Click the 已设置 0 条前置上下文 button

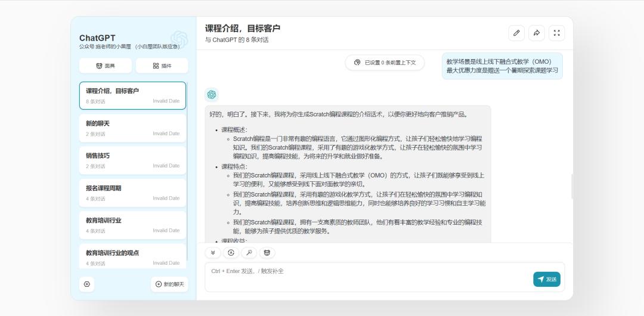[x=385, y=63]
